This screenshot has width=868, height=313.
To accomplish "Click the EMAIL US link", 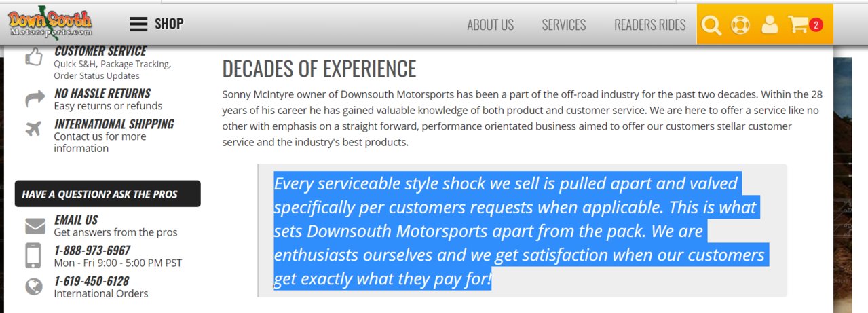I will tap(76, 220).
